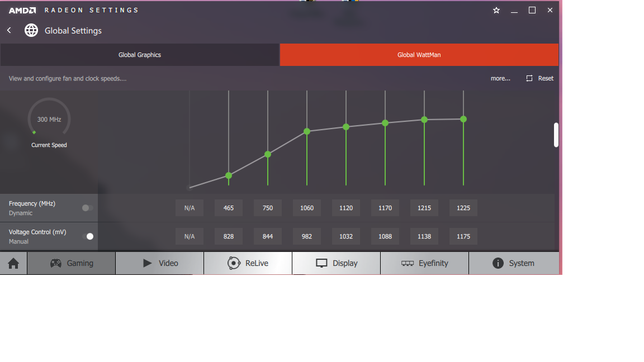Click the frequency field showing 465
The width and height of the screenshot is (644, 362).
(x=228, y=208)
